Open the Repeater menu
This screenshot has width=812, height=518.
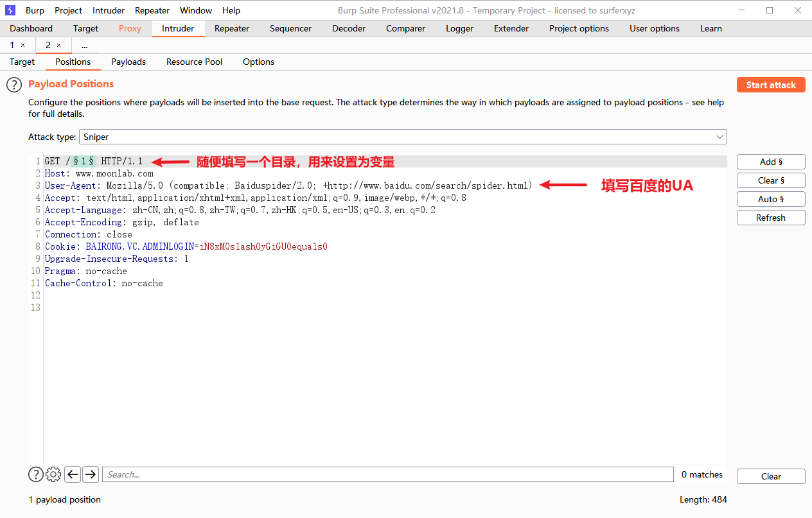tap(152, 10)
